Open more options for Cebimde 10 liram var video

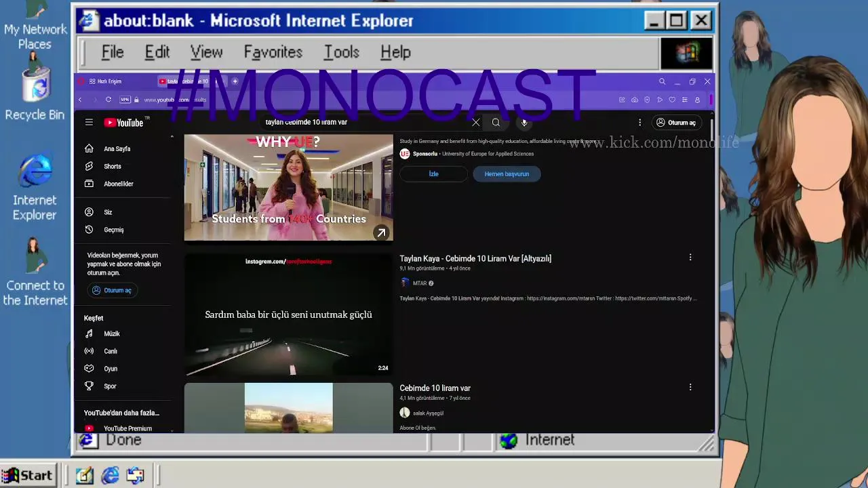click(690, 387)
